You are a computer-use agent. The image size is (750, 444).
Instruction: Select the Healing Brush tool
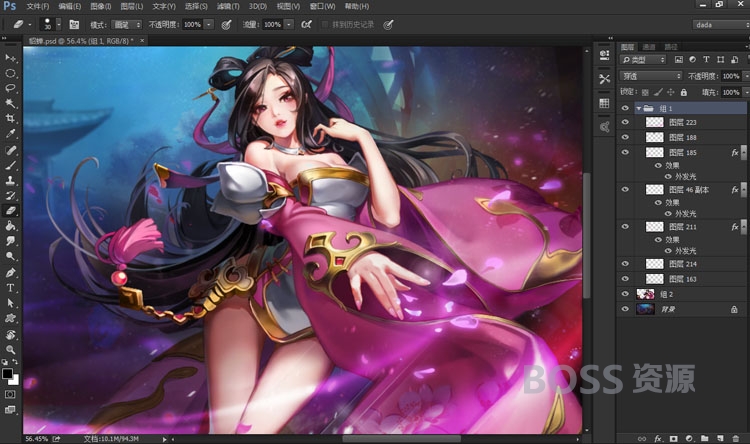pyautogui.click(x=10, y=150)
